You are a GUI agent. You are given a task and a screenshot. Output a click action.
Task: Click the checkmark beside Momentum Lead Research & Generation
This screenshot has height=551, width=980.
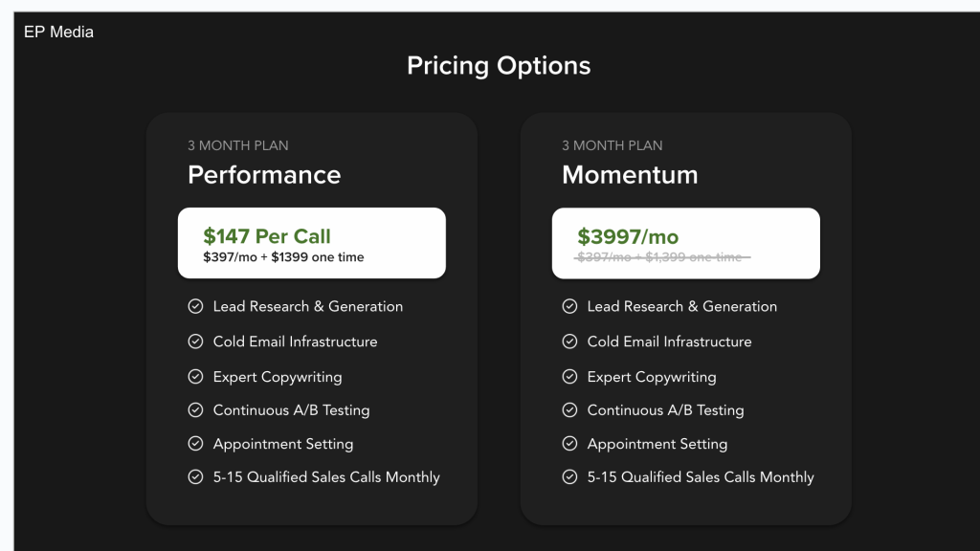point(569,306)
